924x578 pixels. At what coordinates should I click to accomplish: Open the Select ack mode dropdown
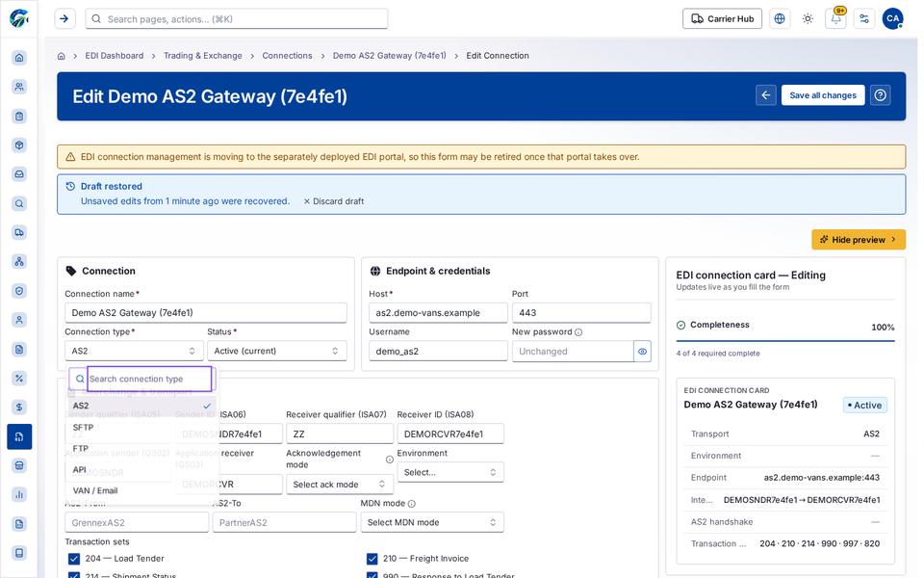click(339, 485)
